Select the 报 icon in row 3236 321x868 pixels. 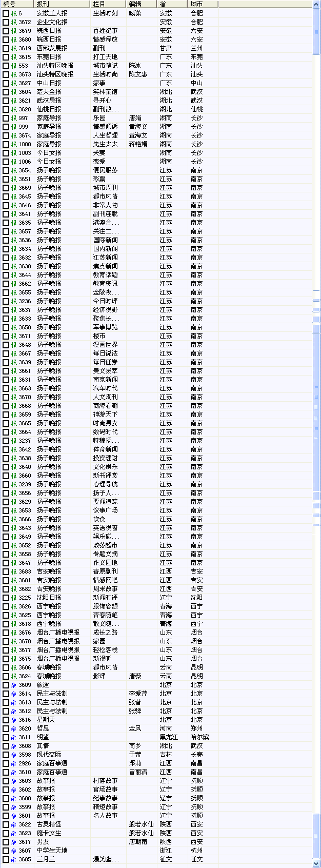pos(14,301)
